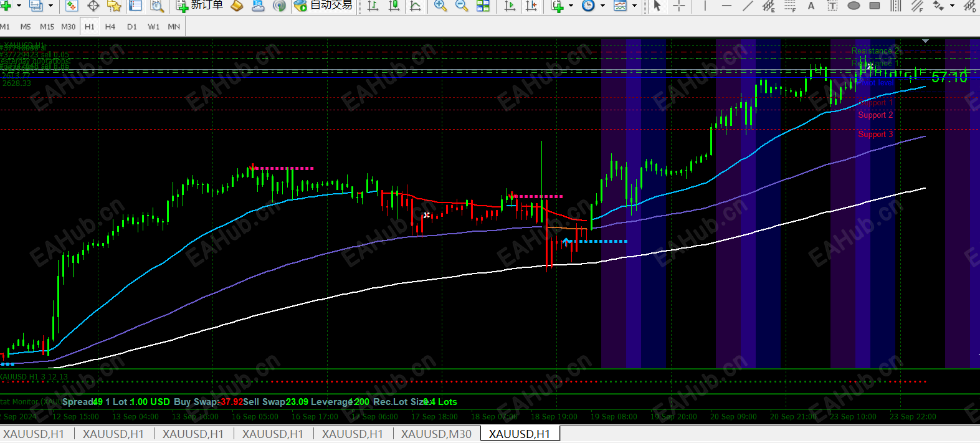Switch to bar chart display
The image size is (980, 443).
[x=373, y=6]
